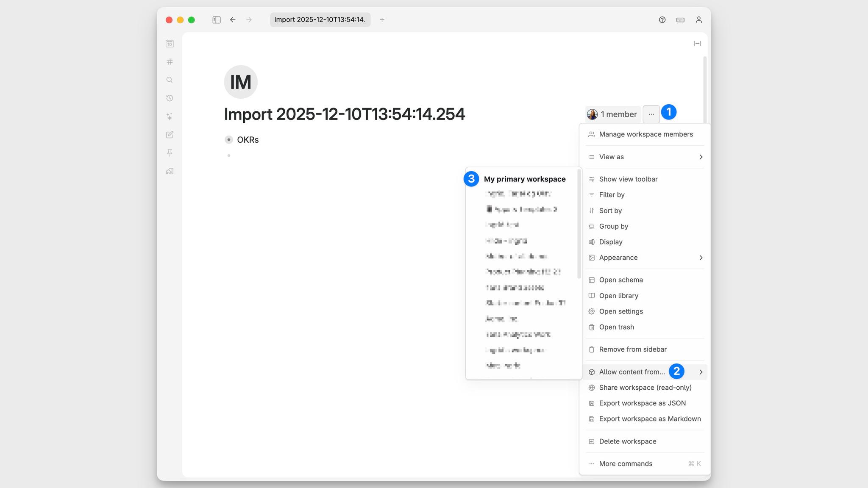Open the calendar icon in sidebar

[x=170, y=44]
